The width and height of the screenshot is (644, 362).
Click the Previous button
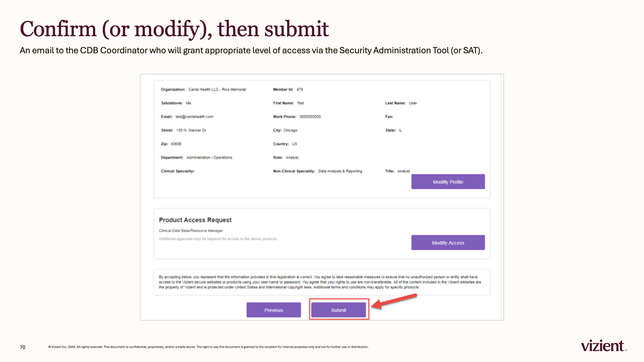(274, 310)
